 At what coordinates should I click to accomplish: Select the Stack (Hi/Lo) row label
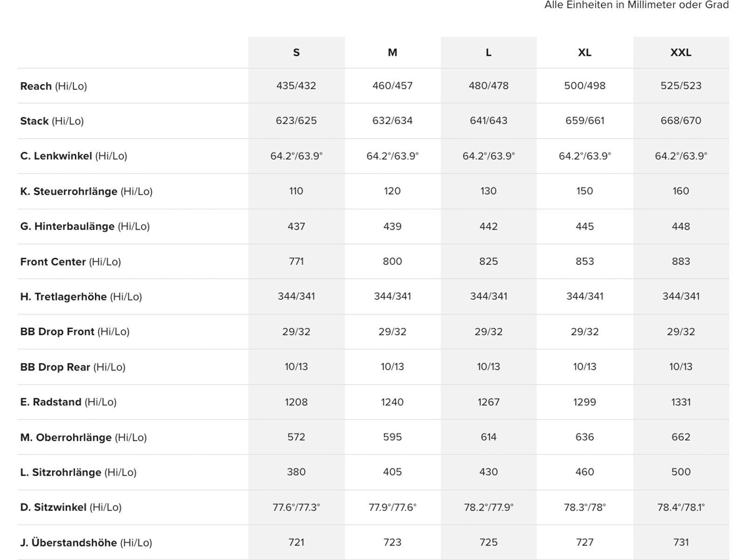pyautogui.click(x=52, y=121)
